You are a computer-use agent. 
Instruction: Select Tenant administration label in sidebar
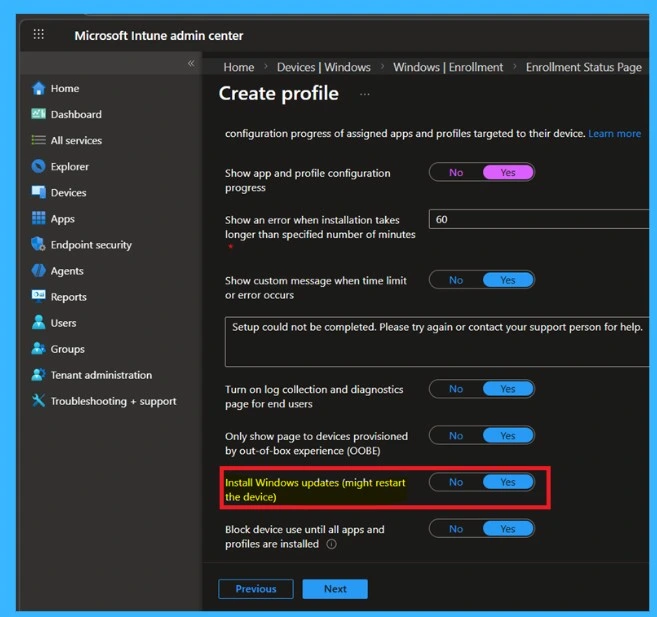101,375
